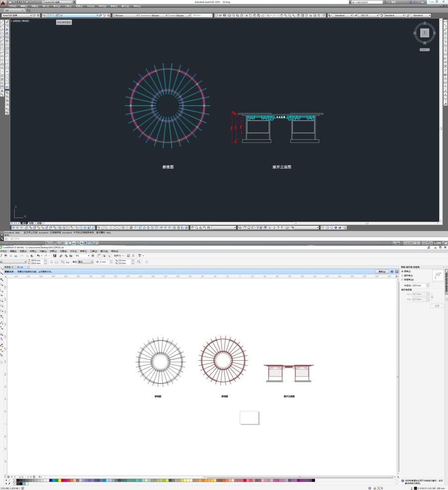This screenshot has height=490, width=448.
Task: Open the AutoCAD application menu logo
Action: [x=3, y=3]
